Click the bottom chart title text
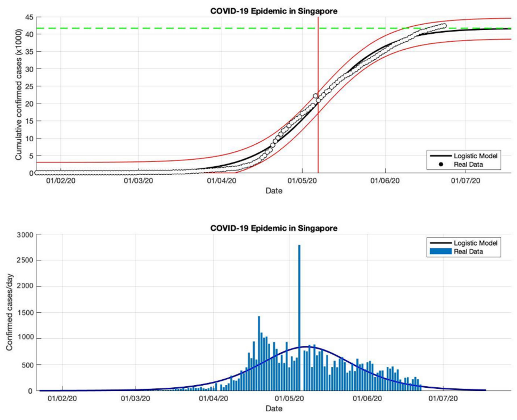 (x=274, y=228)
